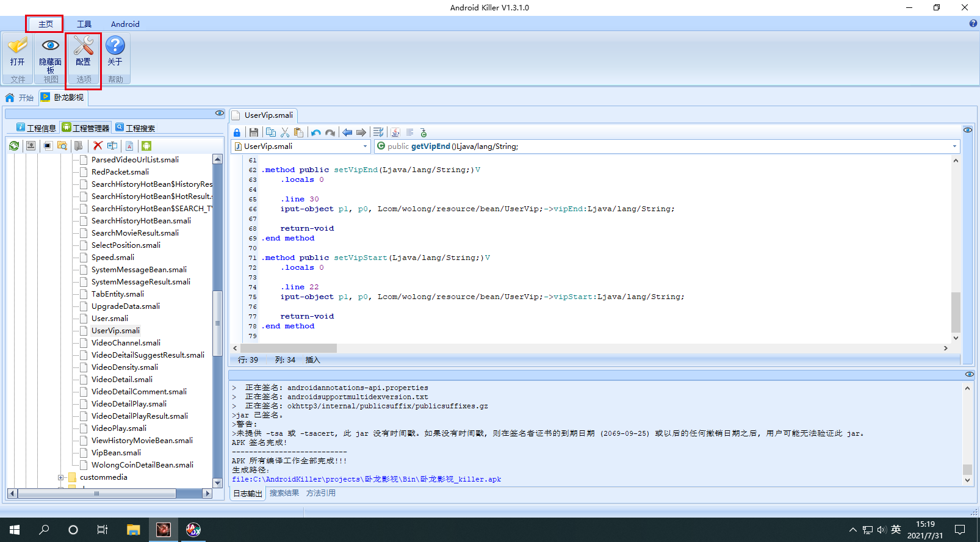
Task: Select VideoChannel.smali in the file tree
Action: click(126, 343)
